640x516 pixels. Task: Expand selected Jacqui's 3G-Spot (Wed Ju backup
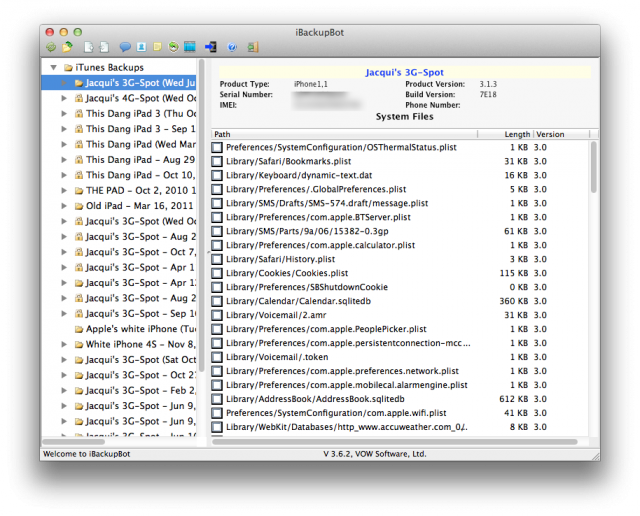coord(64,83)
